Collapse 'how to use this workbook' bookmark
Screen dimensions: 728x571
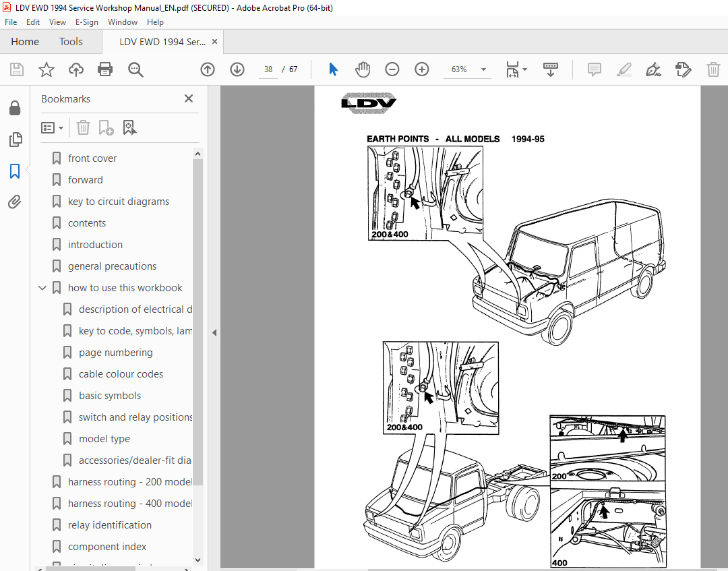(x=42, y=288)
